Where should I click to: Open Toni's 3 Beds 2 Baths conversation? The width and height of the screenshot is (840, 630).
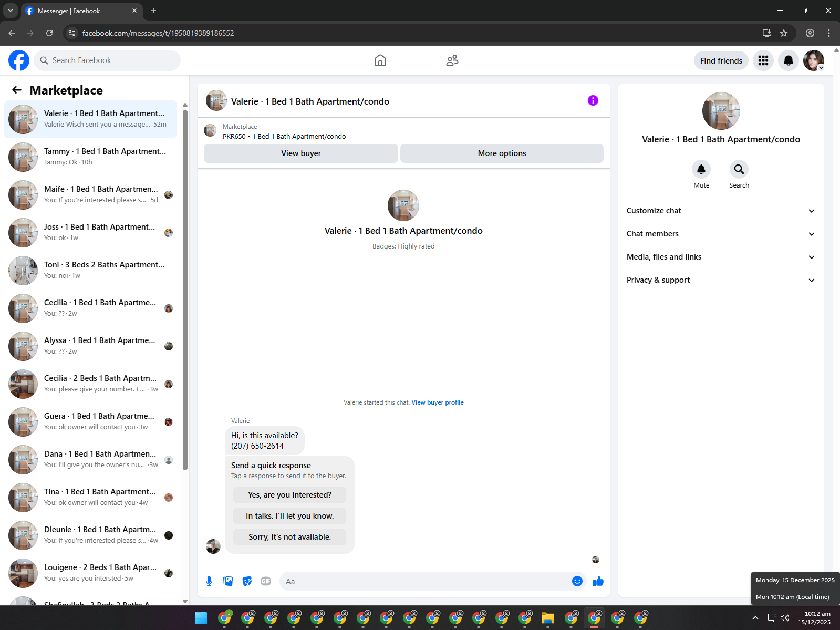tap(90, 271)
